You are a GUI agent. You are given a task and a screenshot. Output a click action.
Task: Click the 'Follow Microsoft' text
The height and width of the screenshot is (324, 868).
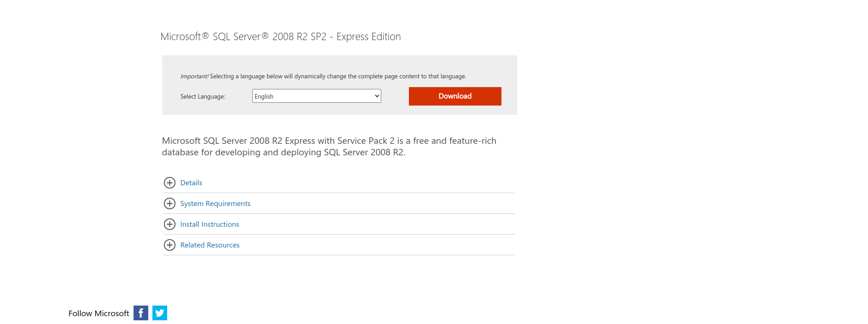[99, 313]
